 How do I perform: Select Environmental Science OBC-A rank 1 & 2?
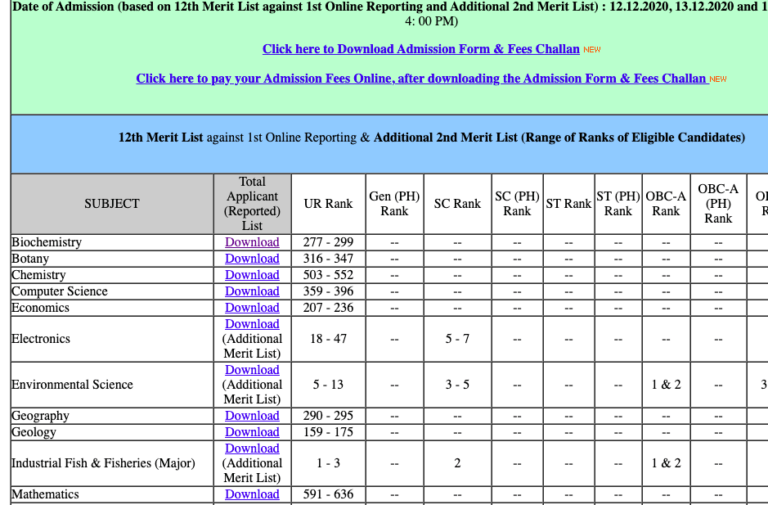pos(666,385)
